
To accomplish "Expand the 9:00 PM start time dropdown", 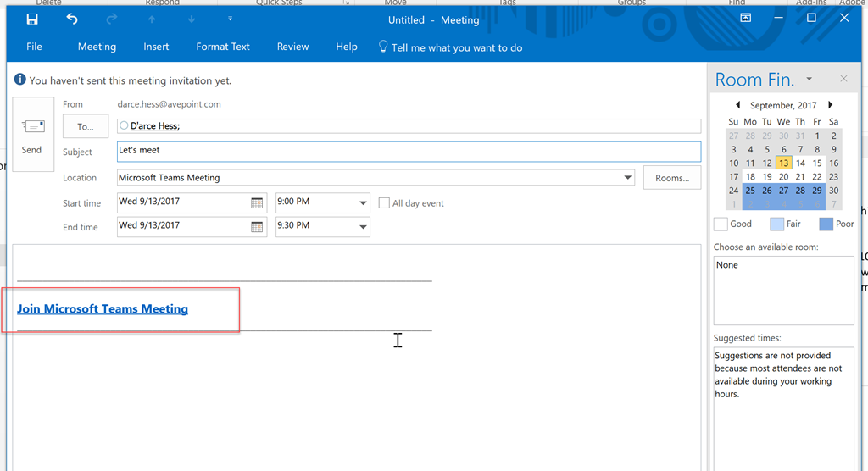I will coord(363,203).
